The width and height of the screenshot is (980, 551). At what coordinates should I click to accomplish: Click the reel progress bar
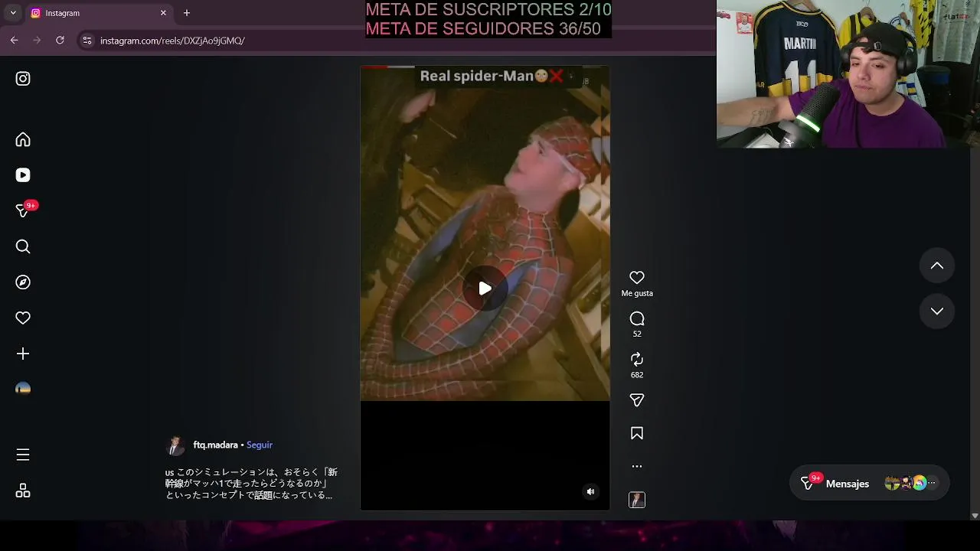tap(485, 67)
